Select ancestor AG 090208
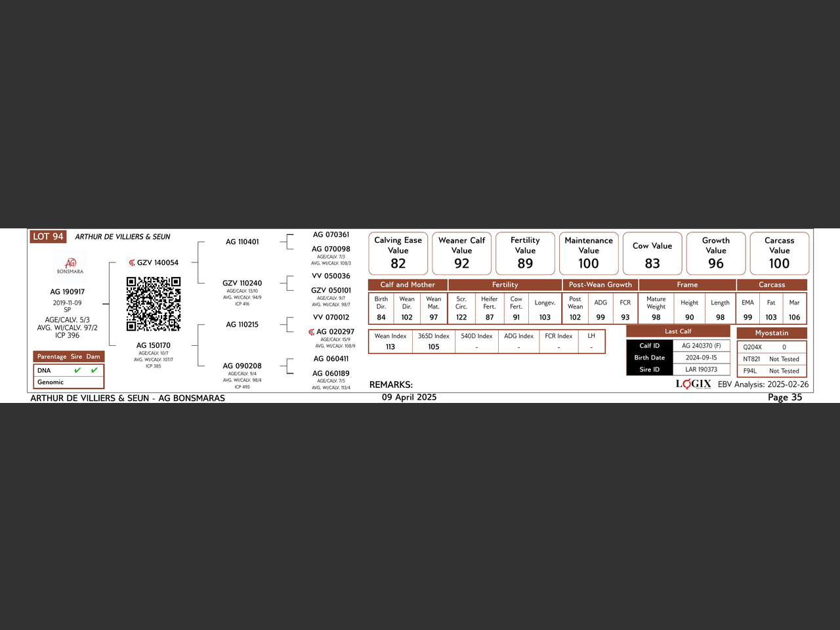This screenshot has height=630, width=840. (x=242, y=366)
